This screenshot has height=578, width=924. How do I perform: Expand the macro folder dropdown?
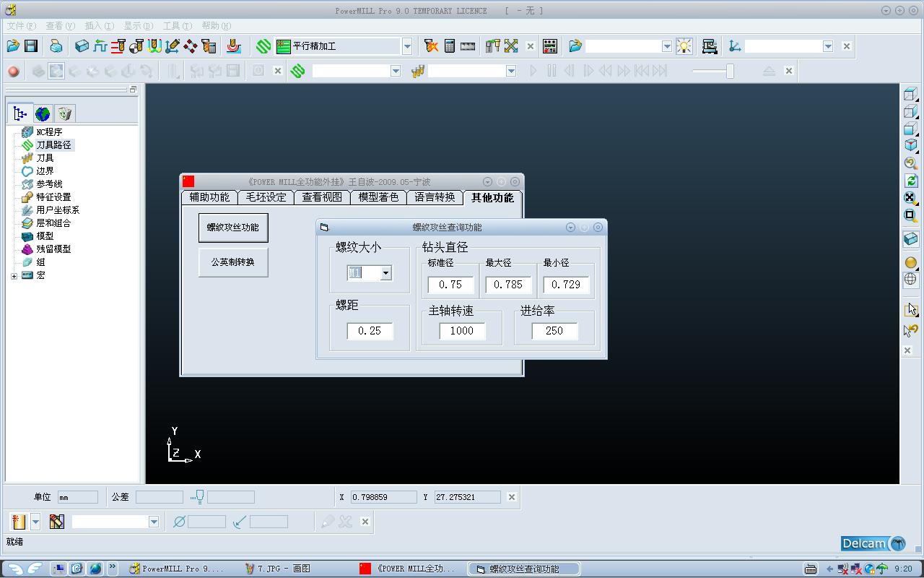tap(667, 46)
